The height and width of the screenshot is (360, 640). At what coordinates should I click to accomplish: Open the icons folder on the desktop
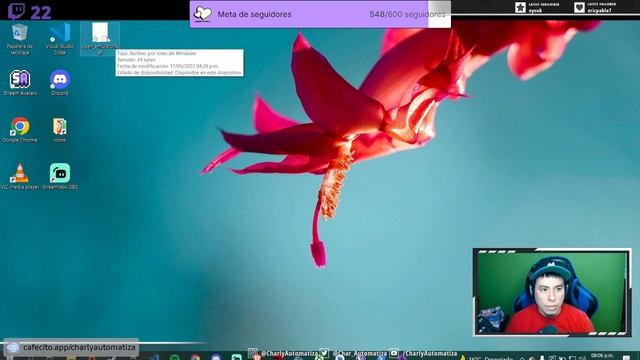[x=60, y=130]
